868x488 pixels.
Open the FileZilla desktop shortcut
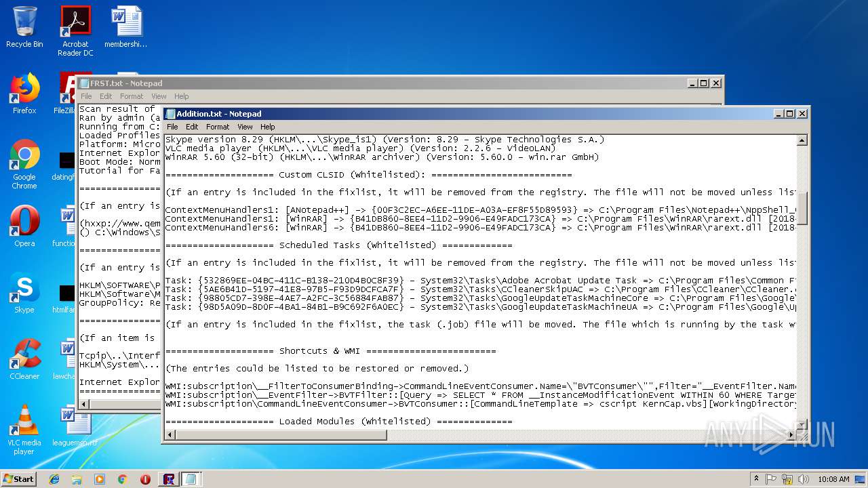pos(65,94)
